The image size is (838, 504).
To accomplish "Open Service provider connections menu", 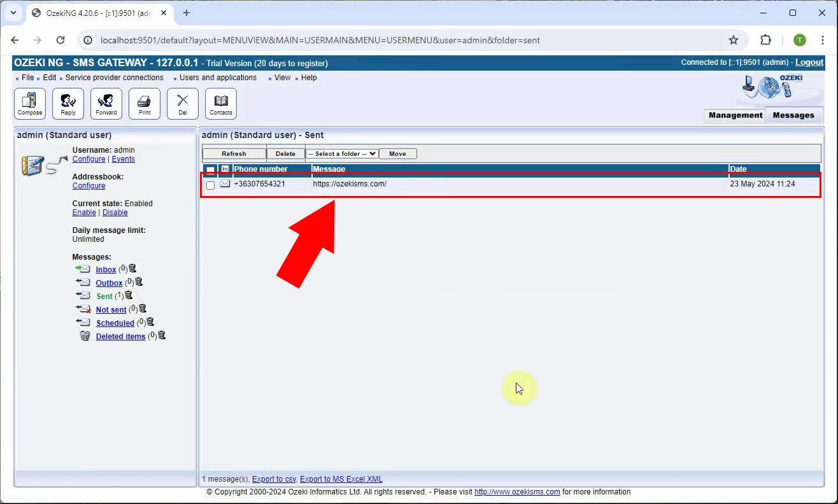I will point(115,78).
